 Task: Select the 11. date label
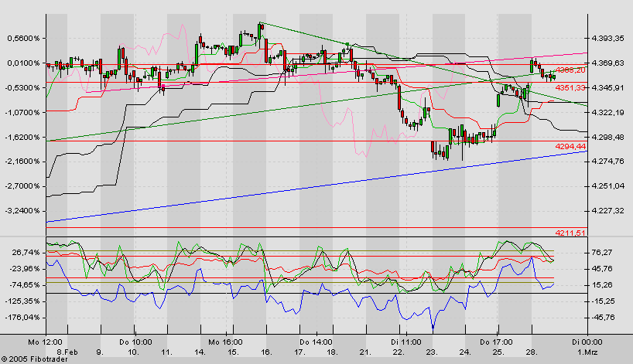coord(166,352)
